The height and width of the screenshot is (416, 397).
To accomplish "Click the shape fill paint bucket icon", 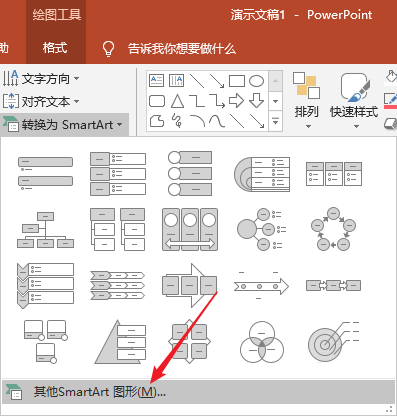I will click(391, 76).
